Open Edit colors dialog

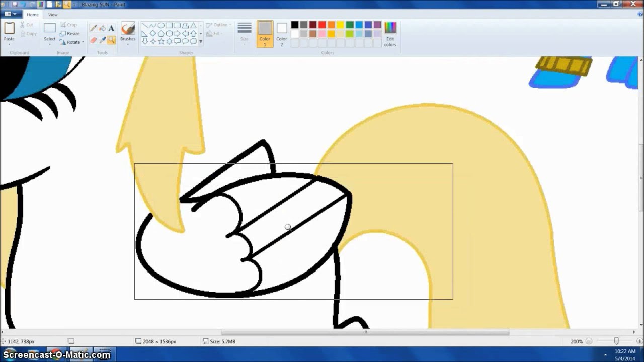[x=390, y=34]
